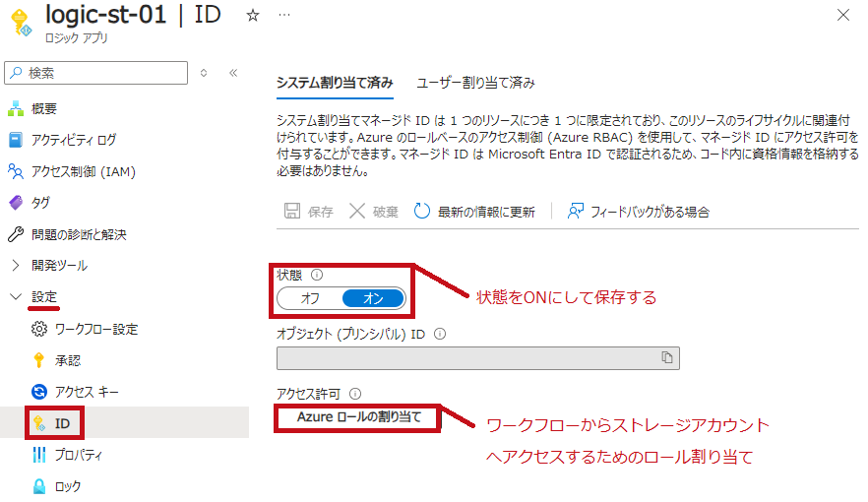Screen dimensions: 868x502
Task: Select 設定 section label
Action: (x=44, y=296)
